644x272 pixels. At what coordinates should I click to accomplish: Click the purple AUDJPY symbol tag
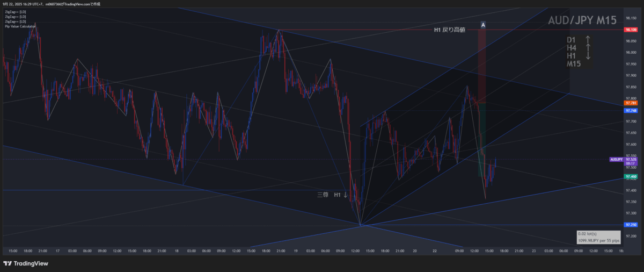pos(617,160)
